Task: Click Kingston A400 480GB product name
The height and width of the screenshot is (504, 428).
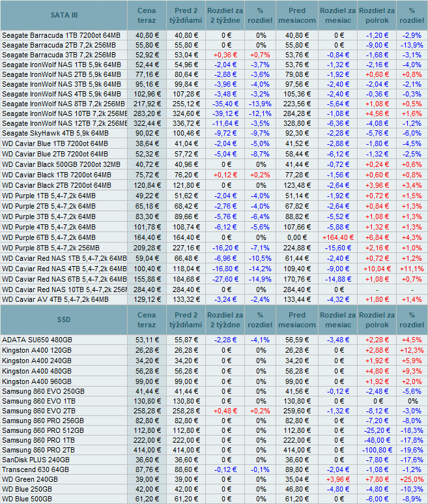Action: click(36, 371)
